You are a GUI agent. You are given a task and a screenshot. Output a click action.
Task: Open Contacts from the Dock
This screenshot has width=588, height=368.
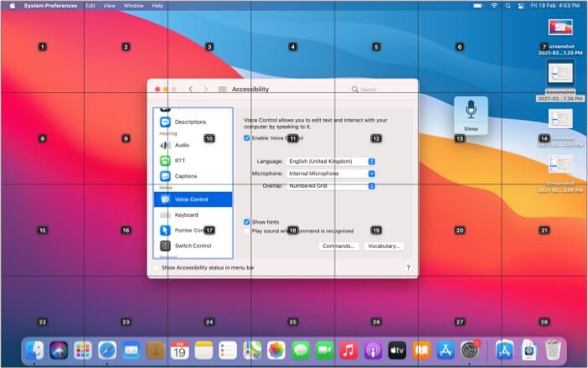(x=156, y=350)
